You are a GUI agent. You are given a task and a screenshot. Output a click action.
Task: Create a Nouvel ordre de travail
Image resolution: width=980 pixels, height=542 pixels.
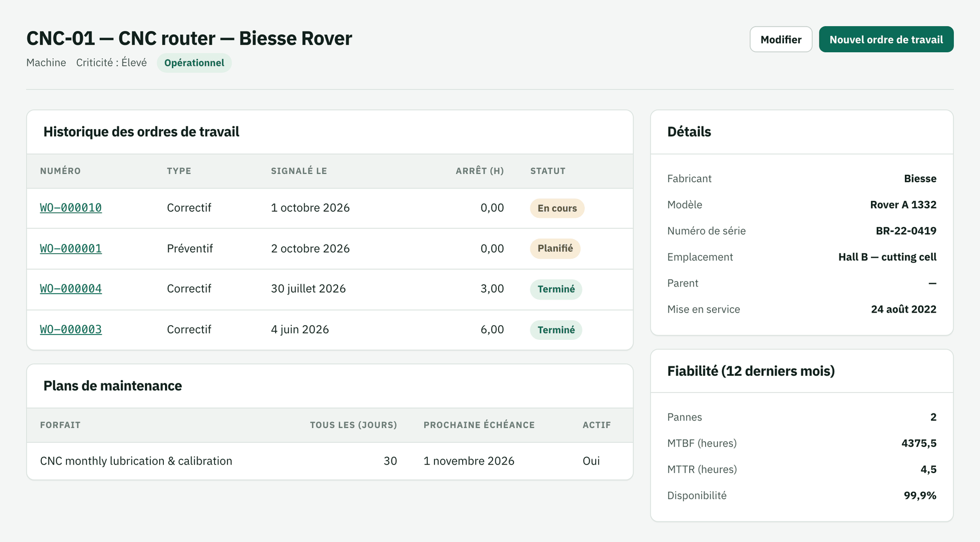[x=886, y=39]
